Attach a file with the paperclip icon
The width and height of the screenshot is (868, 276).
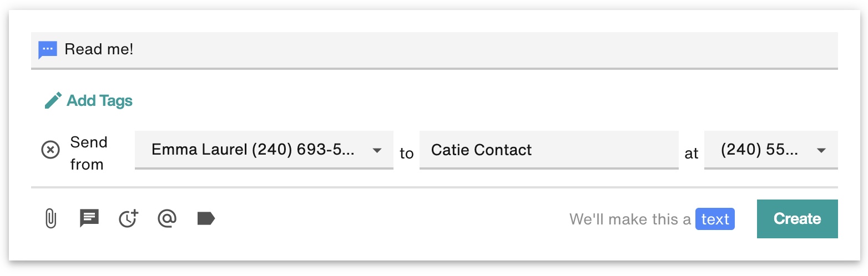(x=51, y=218)
